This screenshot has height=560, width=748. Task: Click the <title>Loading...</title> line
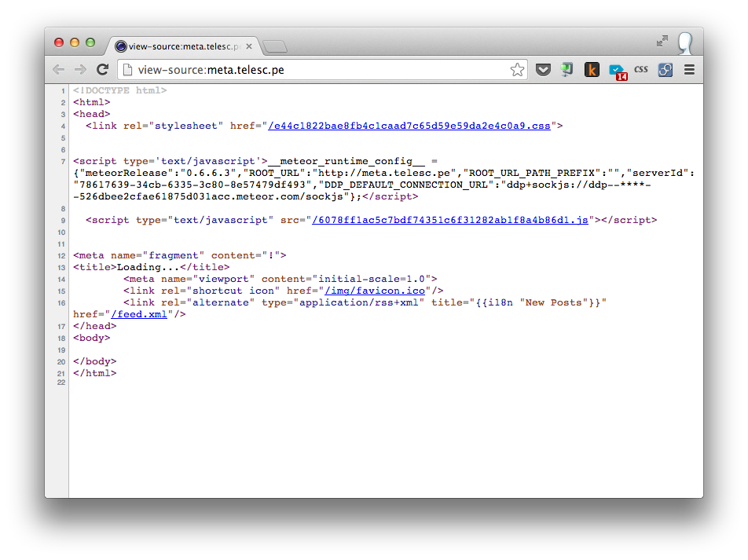pyautogui.click(x=151, y=267)
